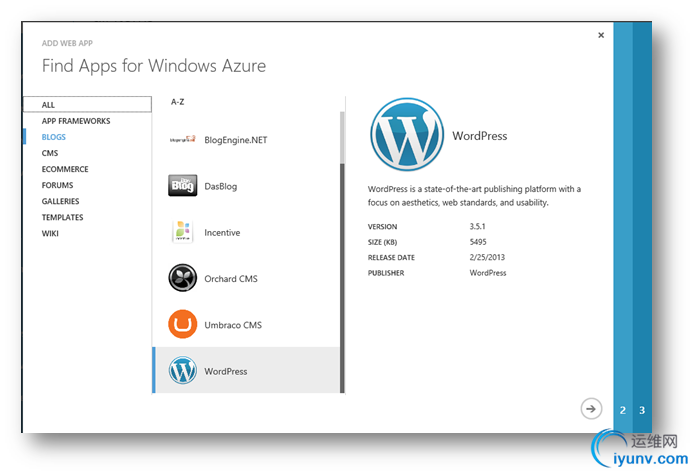Select the CMS category
This screenshot has width=694, height=475.
pos(50,153)
